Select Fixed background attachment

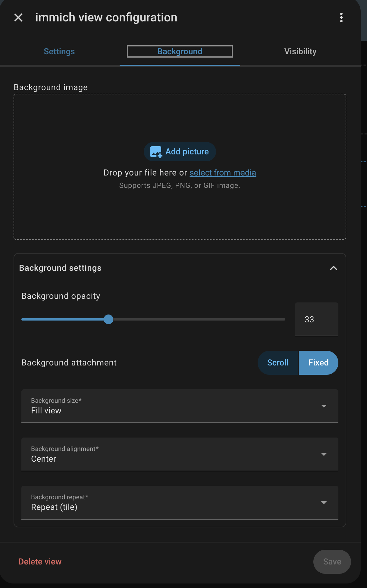coord(318,362)
